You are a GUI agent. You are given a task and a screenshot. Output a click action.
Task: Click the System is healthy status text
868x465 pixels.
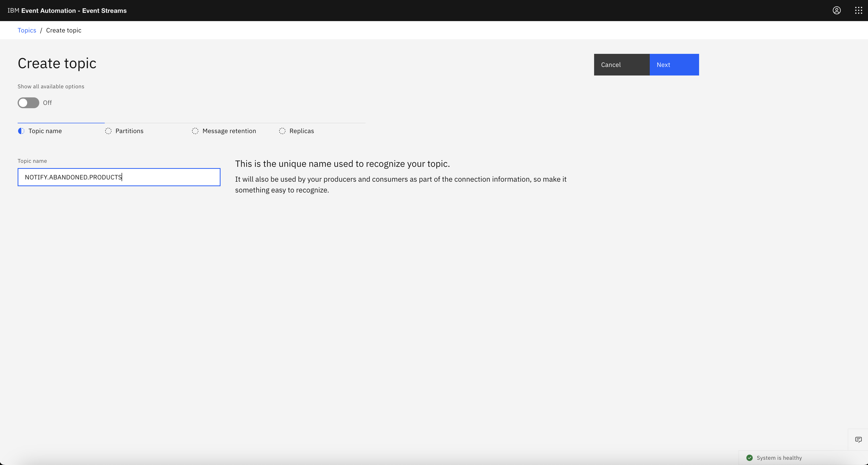[x=779, y=458]
